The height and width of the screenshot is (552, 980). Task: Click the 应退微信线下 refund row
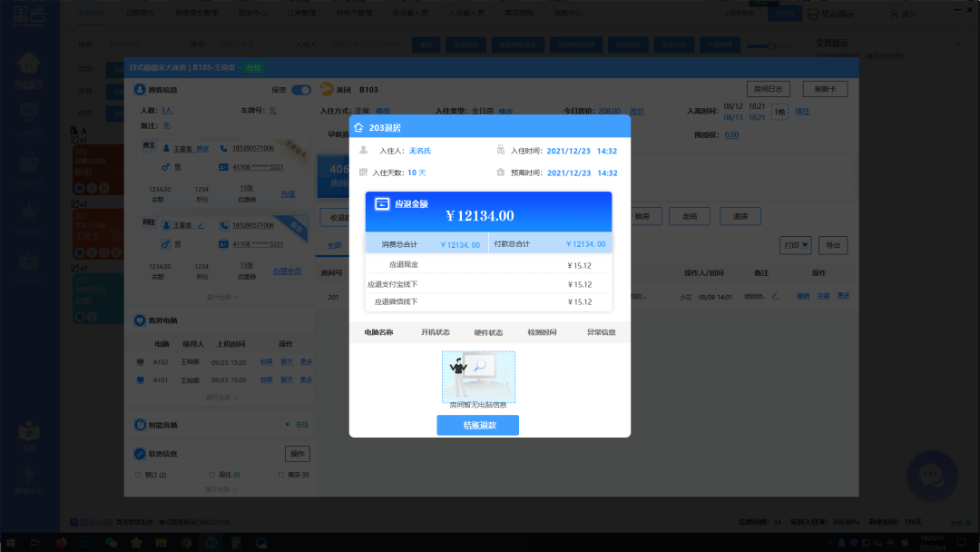(488, 302)
